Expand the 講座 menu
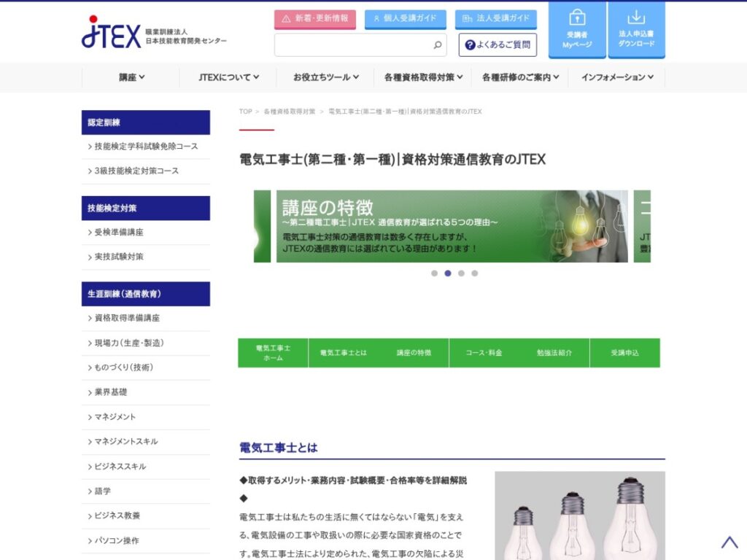Screen dimensions: 747x560 click(x=131, y=77)
